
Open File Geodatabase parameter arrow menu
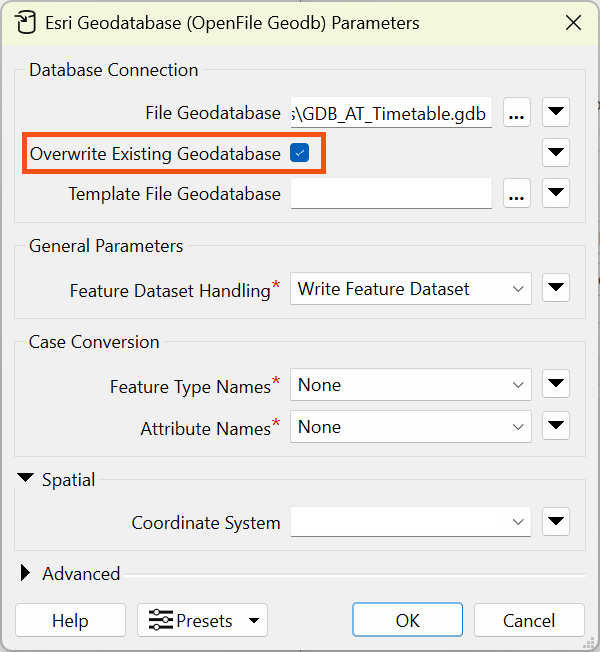pyautogui.click(x=556, y=112)
